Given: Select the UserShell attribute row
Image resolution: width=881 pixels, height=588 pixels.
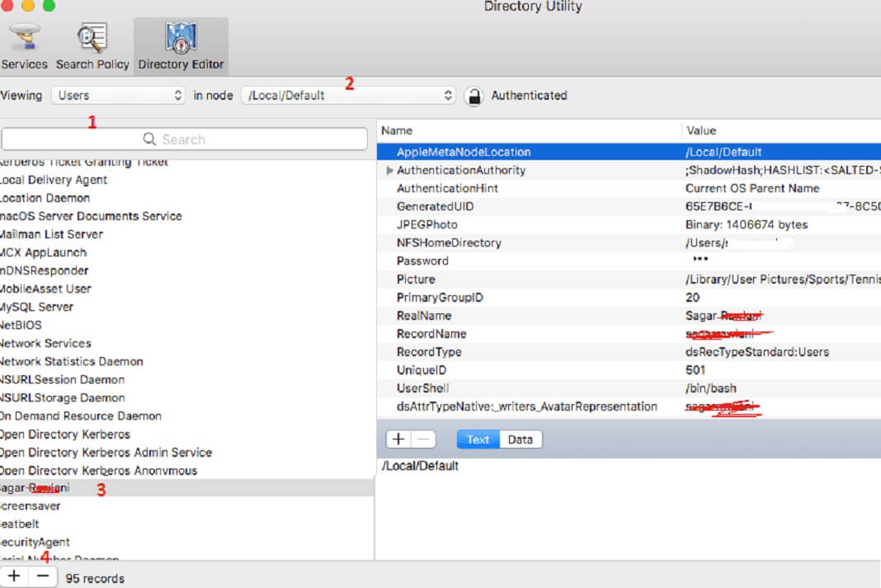Looking at the screenshot, I should (422, 388).
